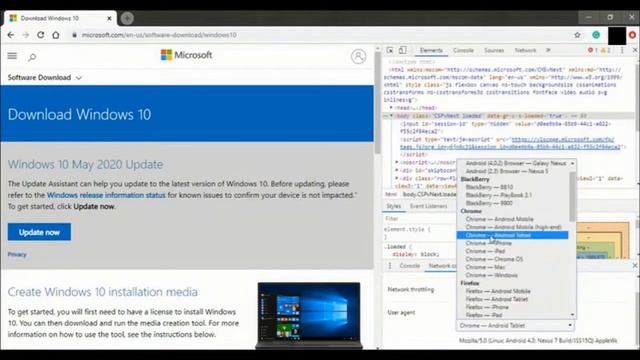This screenshot has height=360, width=640.
Task: Click the Styles Filter input field
Action: click(x=419, y=219)
